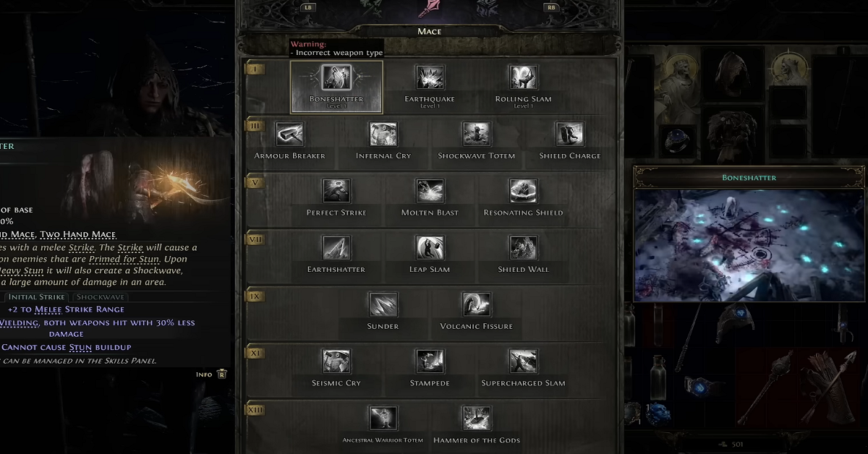
Task: Select the Boneshatter skill icon
Action: click(x=336, y=77)
